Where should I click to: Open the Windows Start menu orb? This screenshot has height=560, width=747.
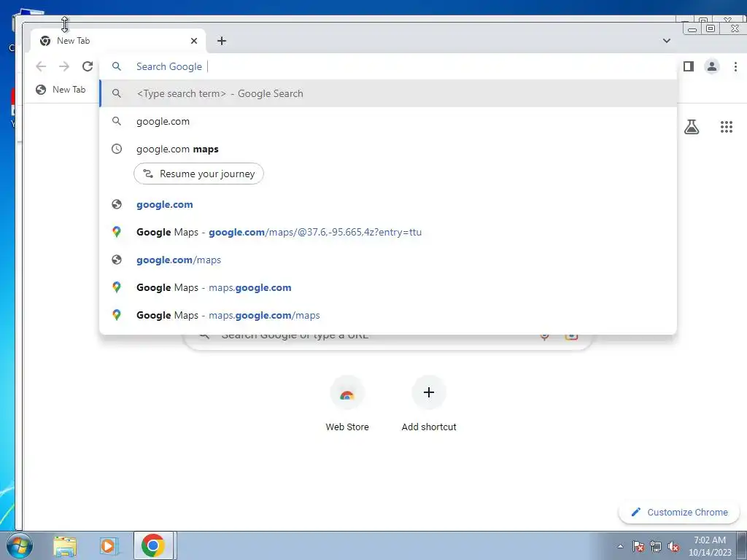pyautogui.click(x=20, y=545)
